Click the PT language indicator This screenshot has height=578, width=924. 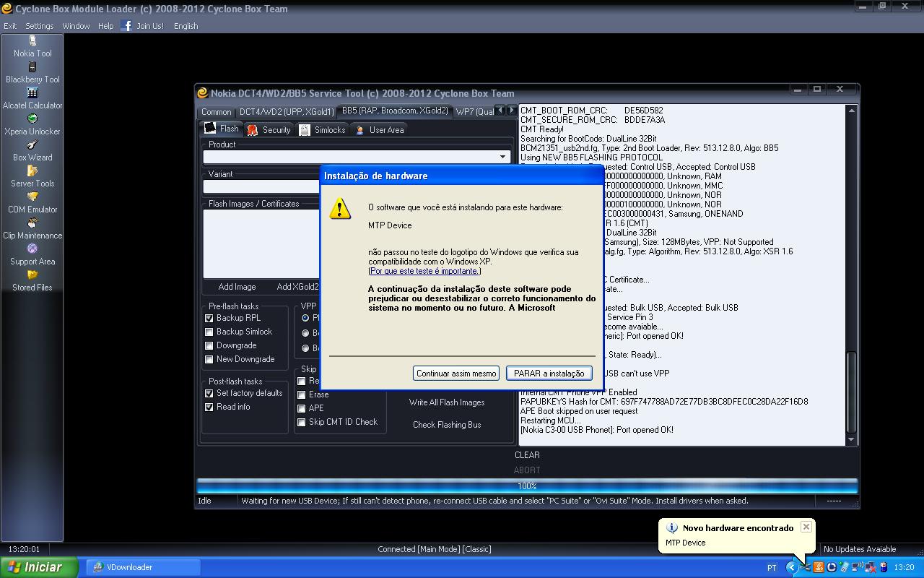(x=772, y=567)
